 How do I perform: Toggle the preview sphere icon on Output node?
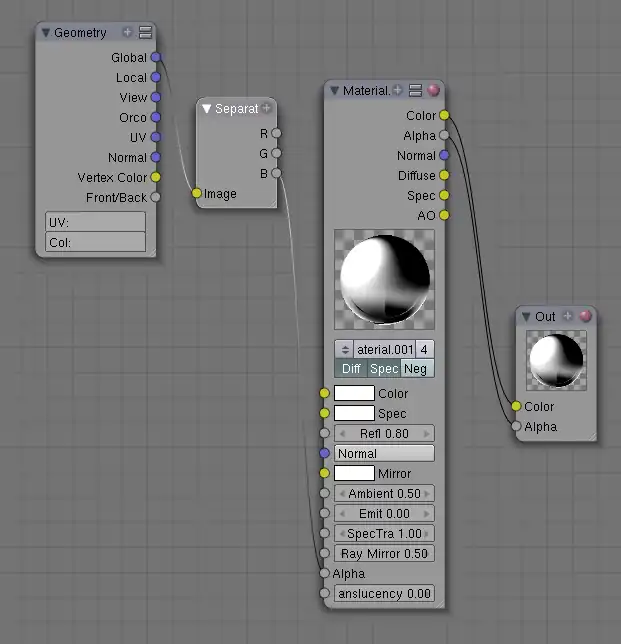point(585,316)
